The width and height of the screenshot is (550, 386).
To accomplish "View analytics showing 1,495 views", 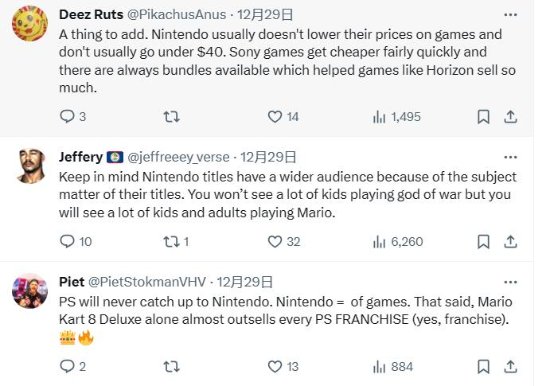I will point(397,117).
